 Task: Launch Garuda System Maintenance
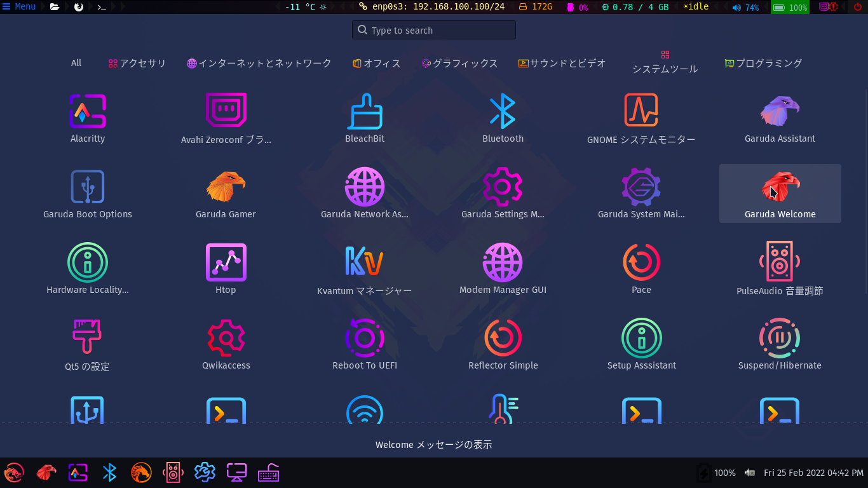click(641, 194)
